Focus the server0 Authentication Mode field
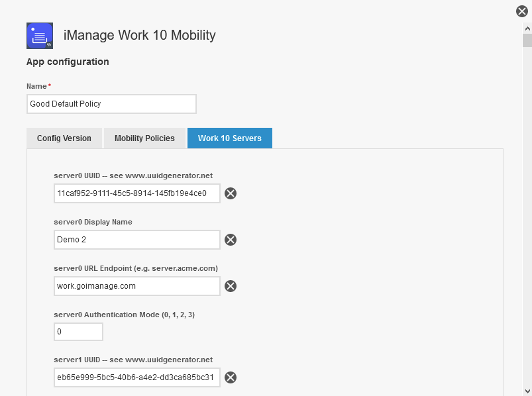532x396 pixels. [x=78, y=332]
